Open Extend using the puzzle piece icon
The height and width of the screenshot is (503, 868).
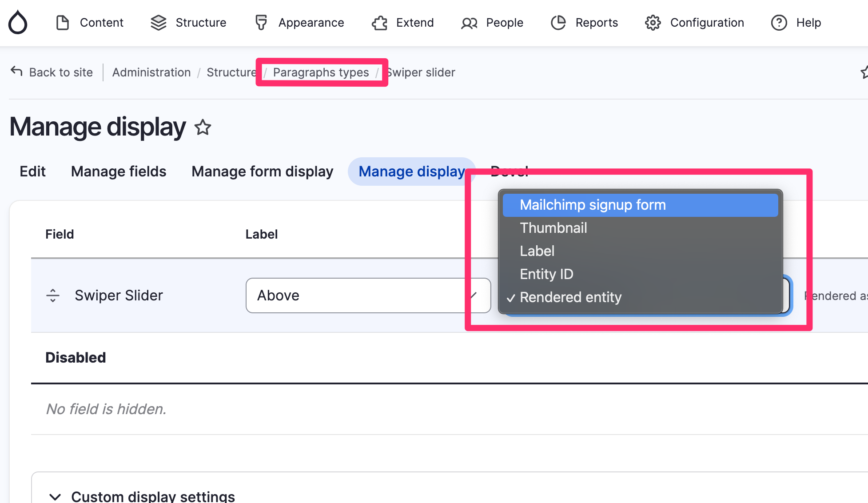pyautogui.click(x=379, y=23)
